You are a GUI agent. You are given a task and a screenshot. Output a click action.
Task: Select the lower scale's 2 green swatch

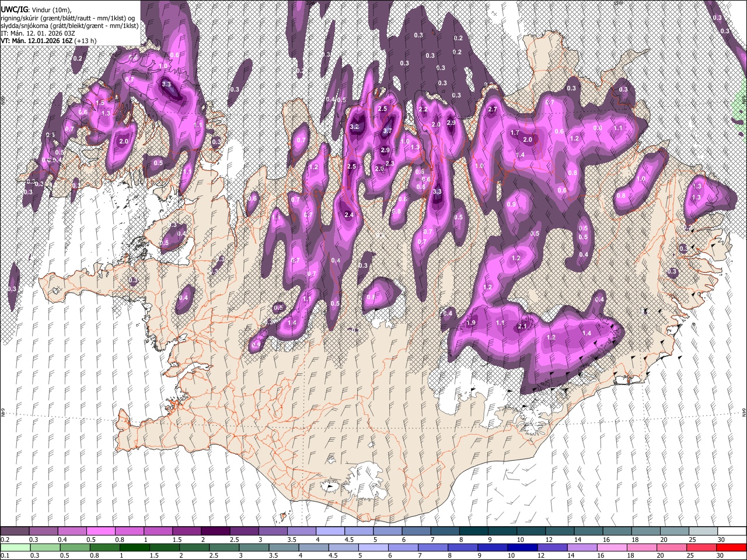194,547
